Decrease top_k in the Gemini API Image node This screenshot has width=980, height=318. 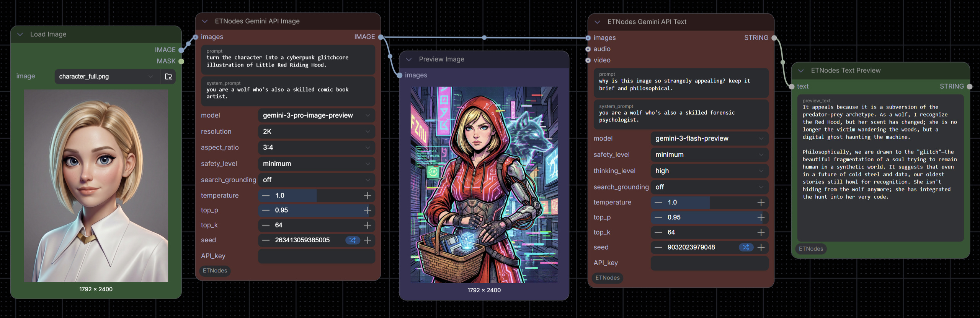(266, 226)
